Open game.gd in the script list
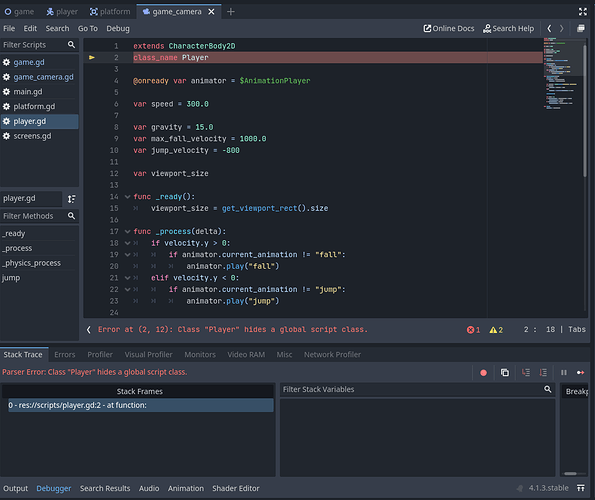 [39, 62]
